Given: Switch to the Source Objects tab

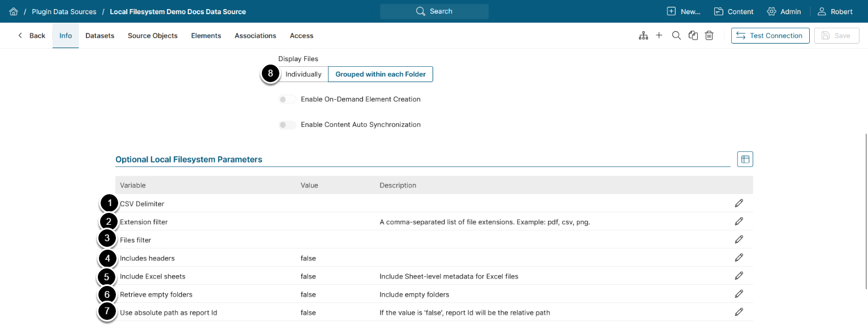Looking at the screenshot, I should [x=153, y=36].
